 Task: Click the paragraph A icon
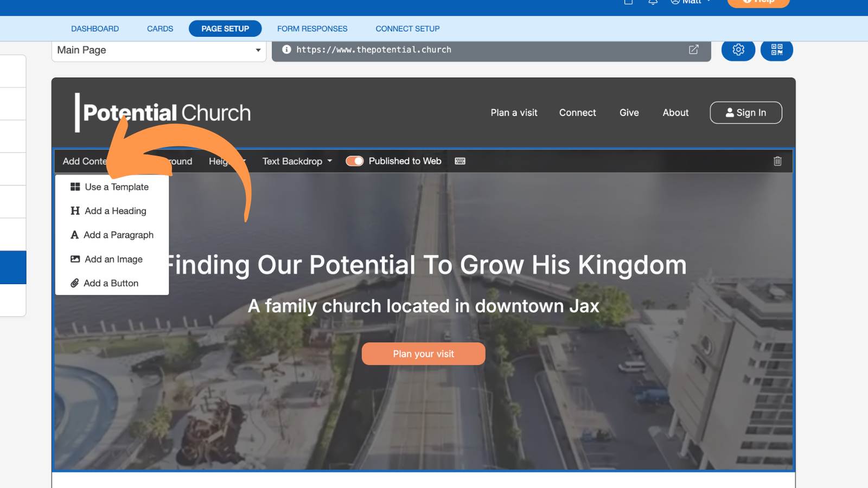coord(75,235)
